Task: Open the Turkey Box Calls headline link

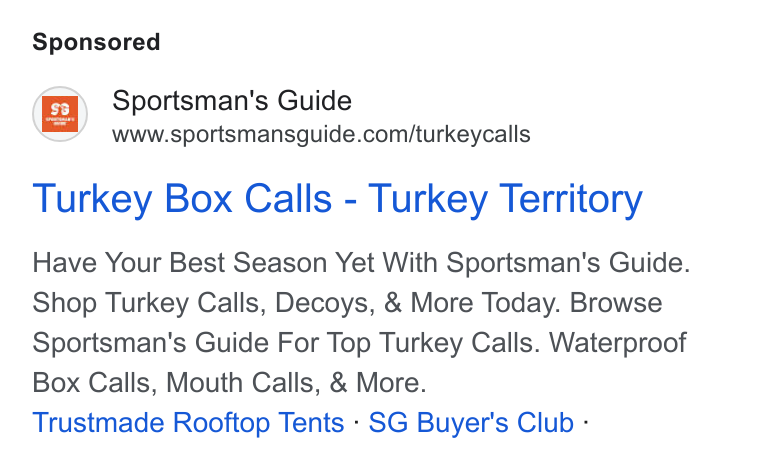Action: click(x=337, y=199)
